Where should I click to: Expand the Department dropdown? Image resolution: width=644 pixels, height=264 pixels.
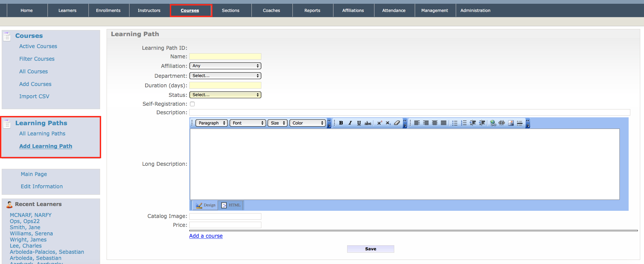click(x=225, y=76)
